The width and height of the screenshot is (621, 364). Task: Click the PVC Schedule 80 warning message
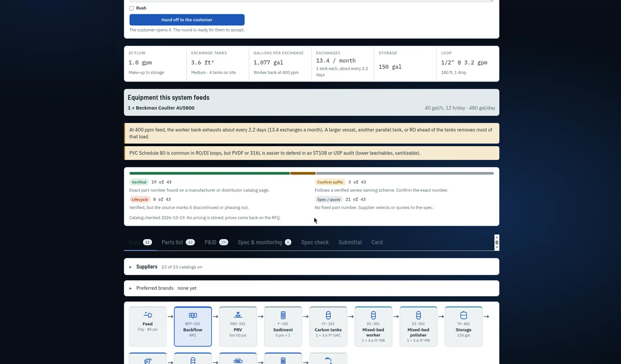(311, 153)
